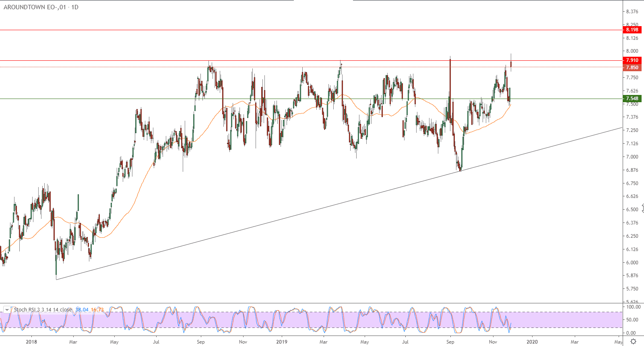Select the red horizontal line at 8.198
Image resolution: width=644 pixels, height=346 pixels.
pos(311,30)
